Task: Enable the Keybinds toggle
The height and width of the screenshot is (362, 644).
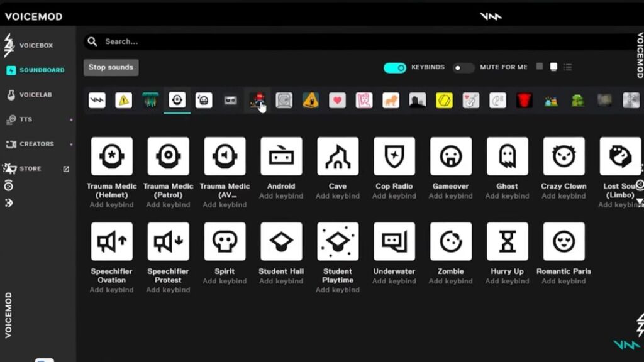Action: pyautogui.click(x=394, y=67)
